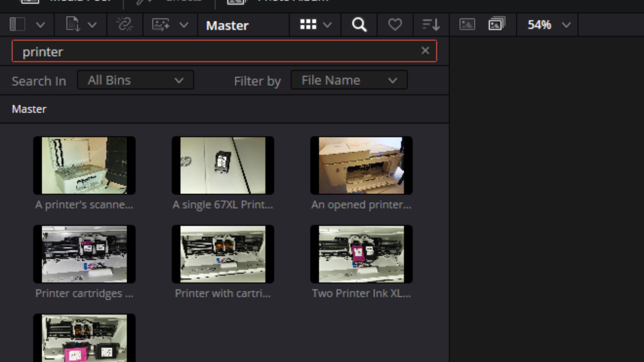Click the 'Printer with cartri...' clip name
This screenshot has height=362, width=644.
223,293
